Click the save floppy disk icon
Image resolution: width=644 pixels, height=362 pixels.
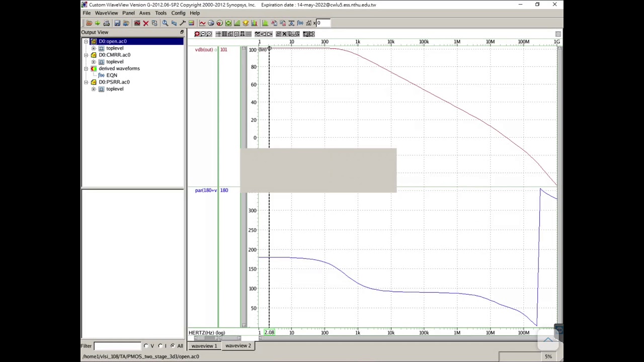(x=117, y=23)
